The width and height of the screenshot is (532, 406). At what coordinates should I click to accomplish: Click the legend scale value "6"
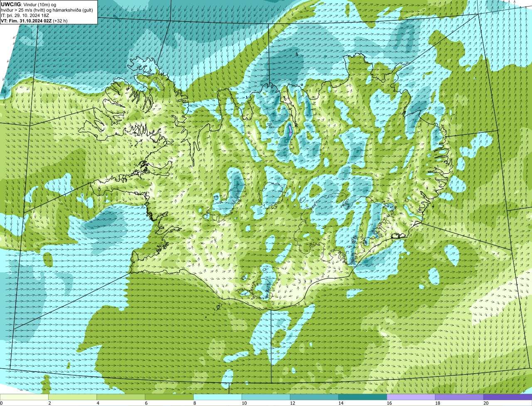146,403
